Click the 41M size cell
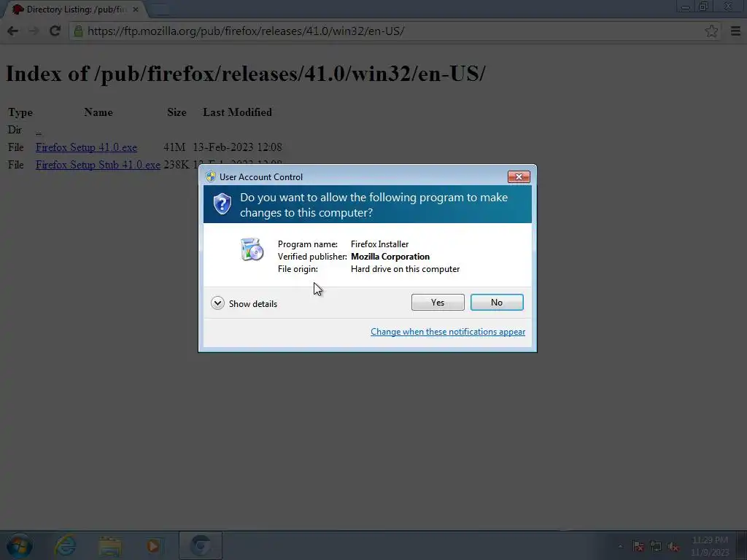 pos(174,147)
